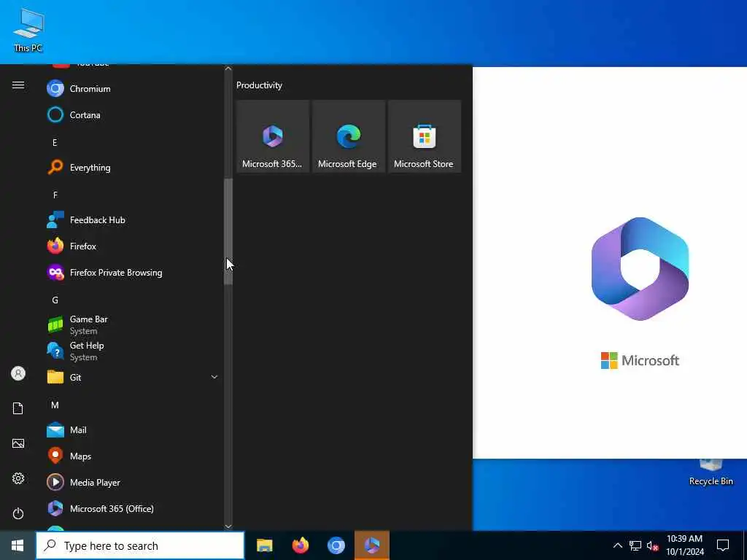Click the muted volume icon in tray

(x=652, y=545)
